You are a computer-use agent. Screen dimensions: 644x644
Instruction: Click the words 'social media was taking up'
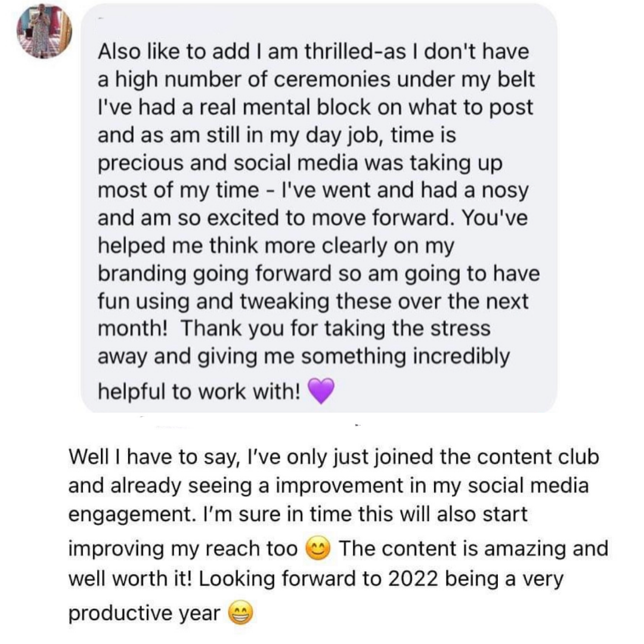[x=368, y=163]
